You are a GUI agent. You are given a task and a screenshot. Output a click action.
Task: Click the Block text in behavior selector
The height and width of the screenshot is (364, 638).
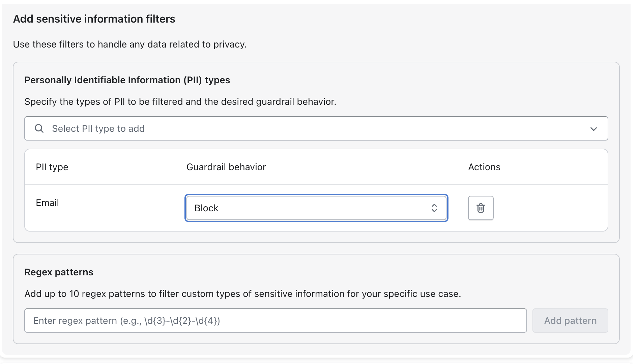pyautogui.click(x=206, y=208)
